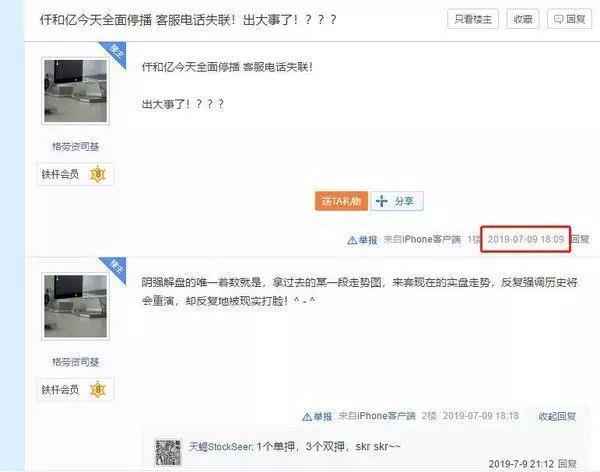Click first post timestamp 2019-07-09 18:09

(x=525, y=239)
